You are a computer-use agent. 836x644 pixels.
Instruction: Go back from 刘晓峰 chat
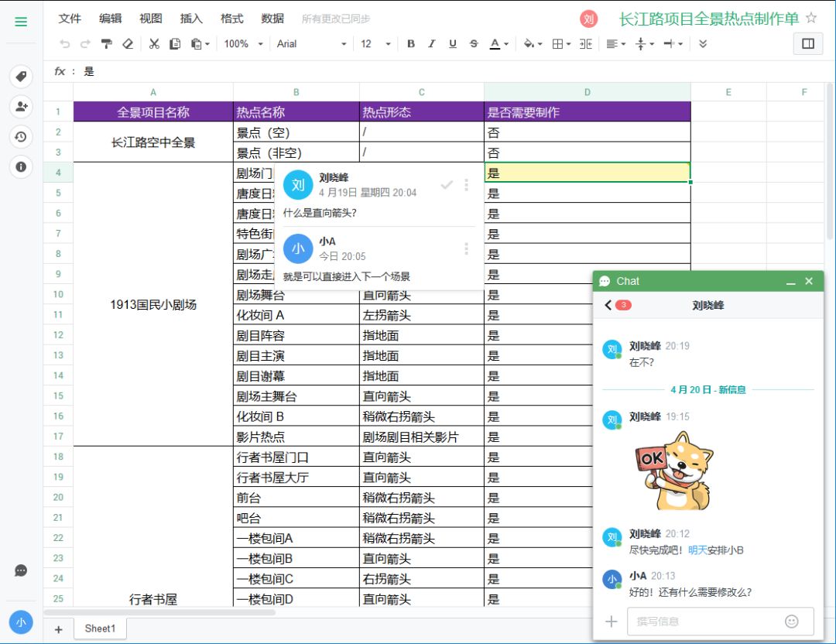[x=608, y=306]
